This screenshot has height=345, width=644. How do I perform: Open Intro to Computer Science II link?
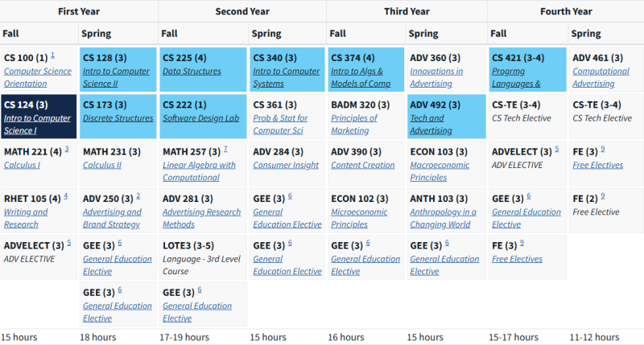click(x=116, y=77)
